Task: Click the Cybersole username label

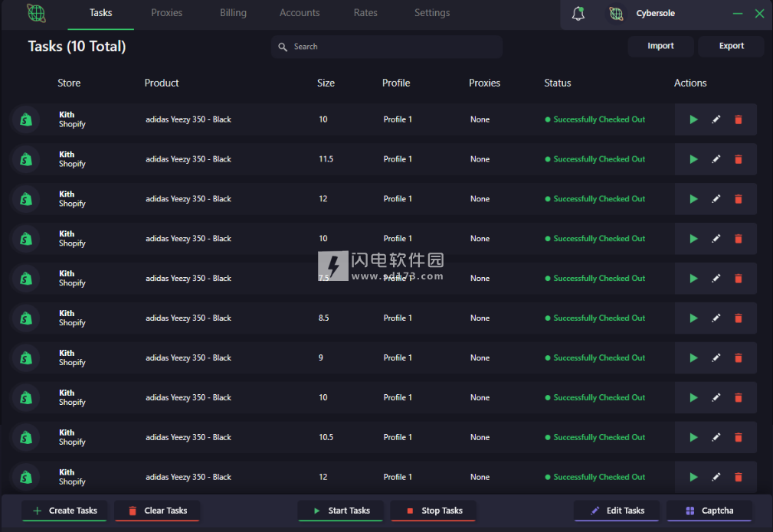Action: pos(655,13)
